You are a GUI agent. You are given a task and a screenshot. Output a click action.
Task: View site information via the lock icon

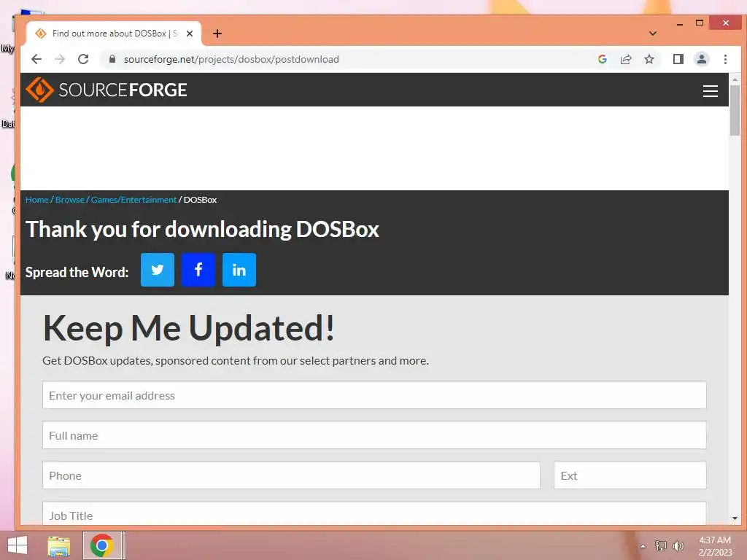[112, 59]
